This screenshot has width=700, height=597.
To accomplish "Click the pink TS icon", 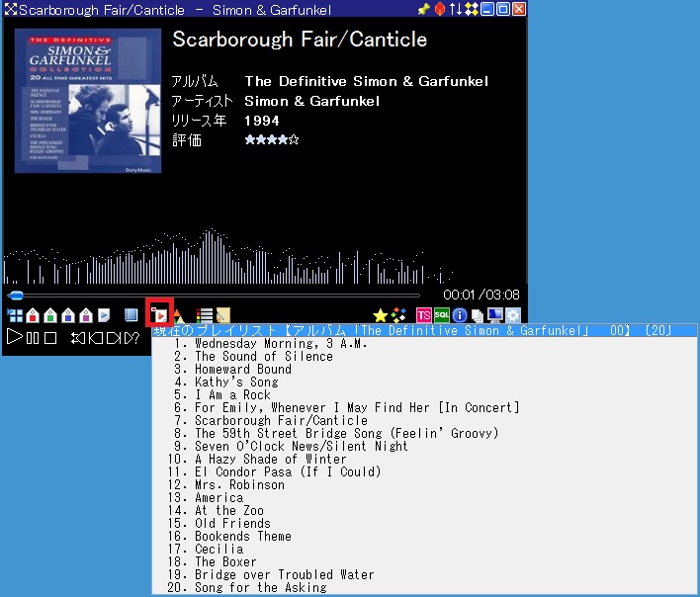I will coord(424,315).
